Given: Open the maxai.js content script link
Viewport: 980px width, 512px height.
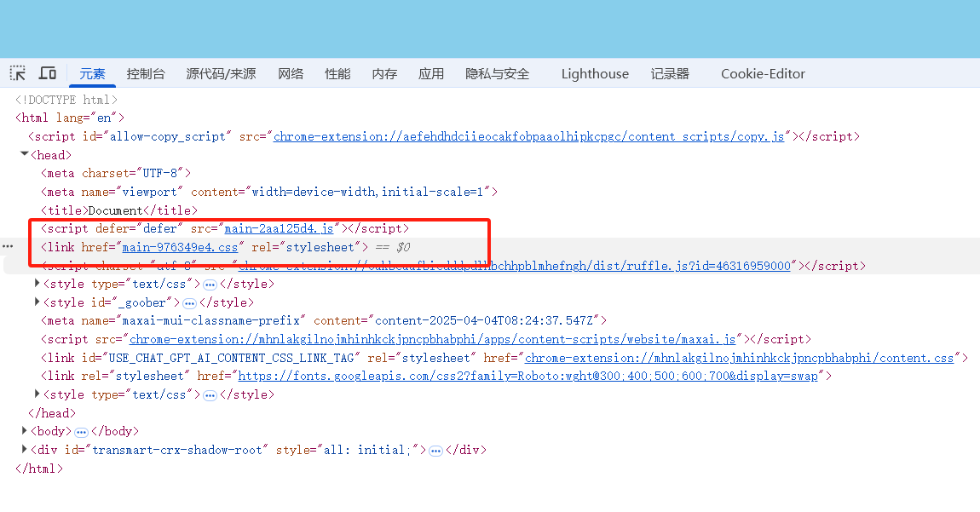Looking at the screenshot, I should click(433, 339).
